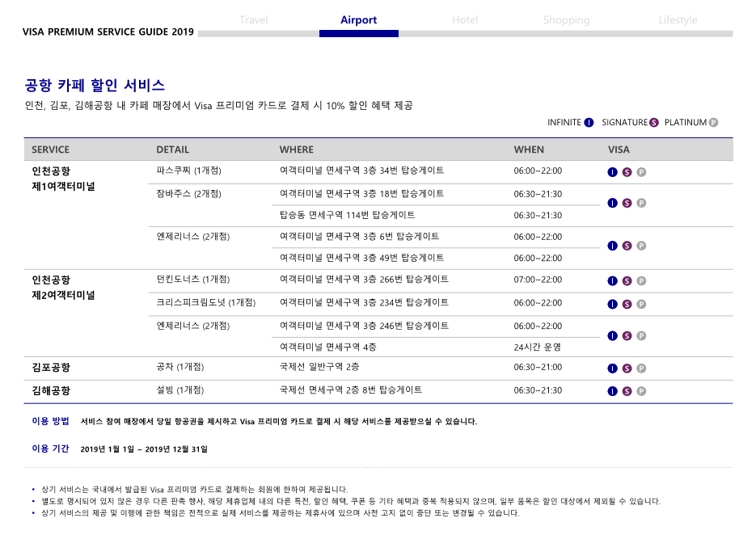The image size is (756, 535).
Task: Click Platinum icon in 김포공항 row
Action: point(641,369)
